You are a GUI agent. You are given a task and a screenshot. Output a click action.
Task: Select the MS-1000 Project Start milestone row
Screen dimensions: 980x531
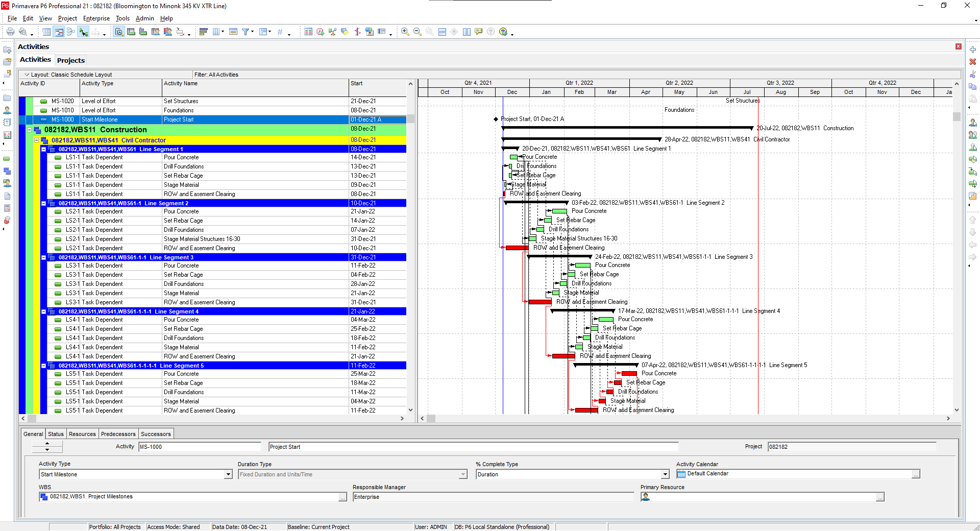204,119
